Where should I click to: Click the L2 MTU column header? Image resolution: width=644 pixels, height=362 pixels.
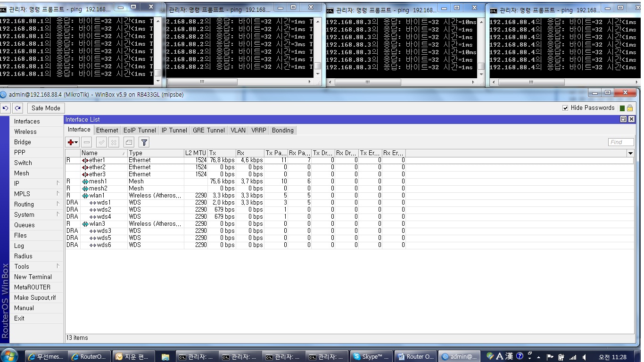tap(196, 153)
